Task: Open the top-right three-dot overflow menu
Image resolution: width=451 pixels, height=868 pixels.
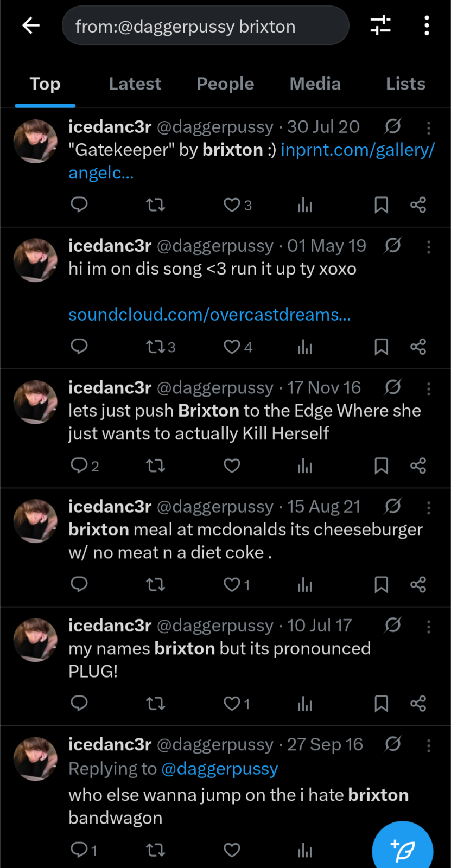Action: [427, 25]
